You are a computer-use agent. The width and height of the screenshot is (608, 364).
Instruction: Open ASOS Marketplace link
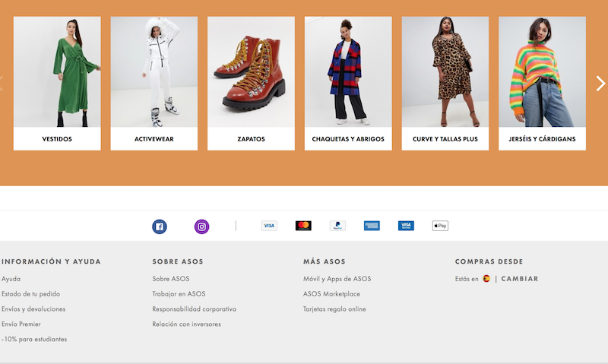tap(331, 294)
